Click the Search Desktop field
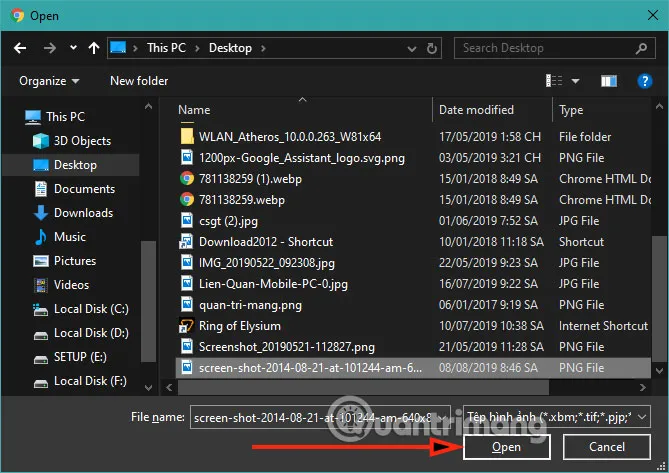Image resolution: width=669 pixels, height=473 pixels. (x=545, y=47)
